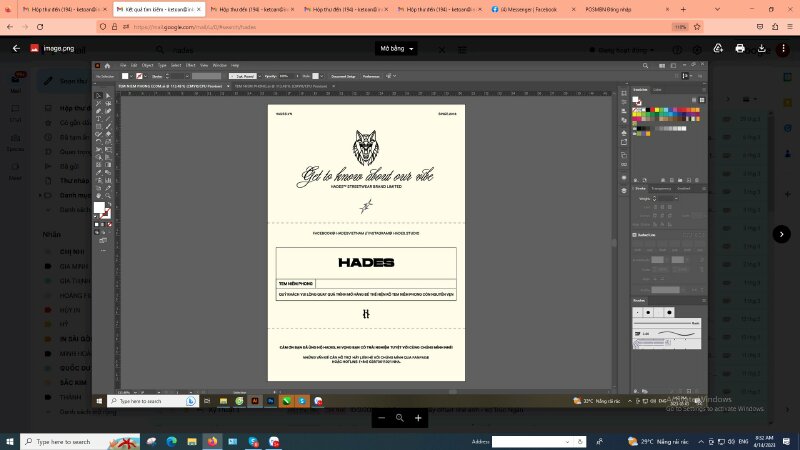Download image.png using the download icon
The width and height of the screenshot is (800, 450).
click(762, 48)
